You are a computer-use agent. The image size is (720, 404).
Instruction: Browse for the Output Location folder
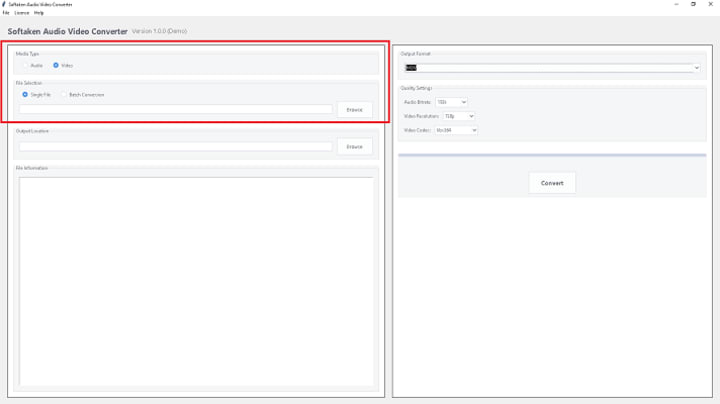coord(354,146)
